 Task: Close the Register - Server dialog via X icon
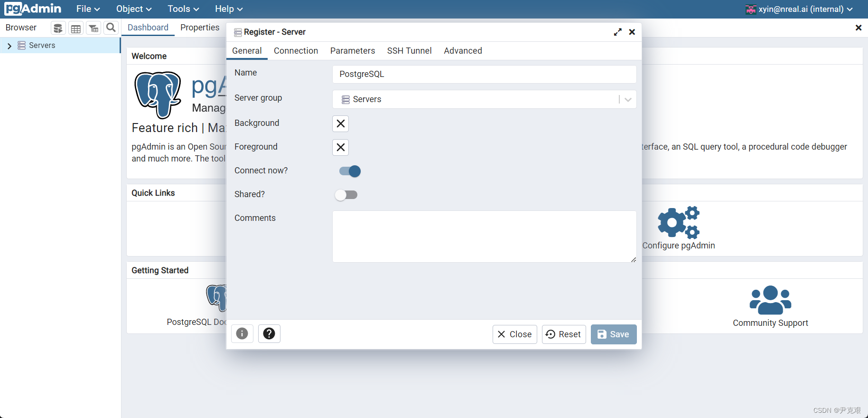click(632, 32)
